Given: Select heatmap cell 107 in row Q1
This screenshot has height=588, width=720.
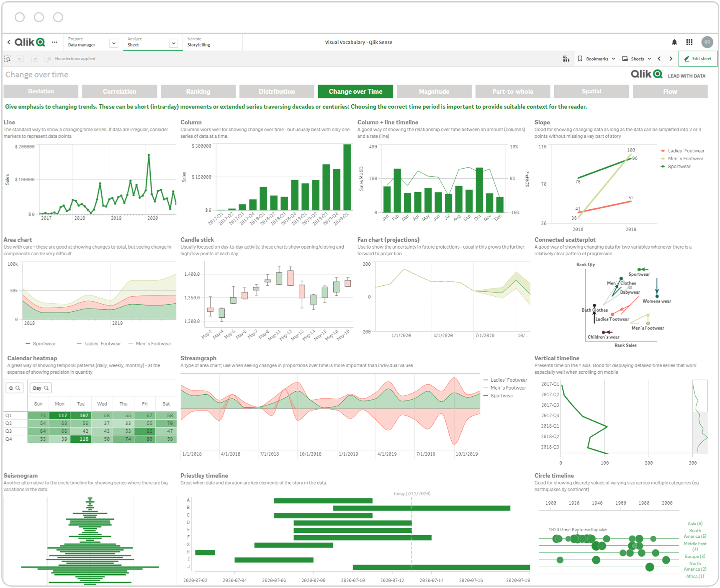Looking at the screenshot, I should (81, 416).
